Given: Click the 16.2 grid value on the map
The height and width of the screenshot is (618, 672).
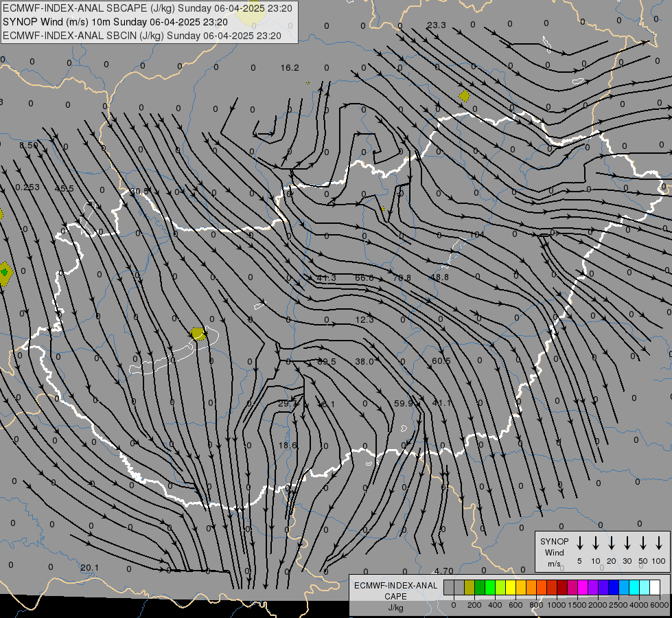Looking at the screenshot, I should pyautogui.click(x=290, y=68).
